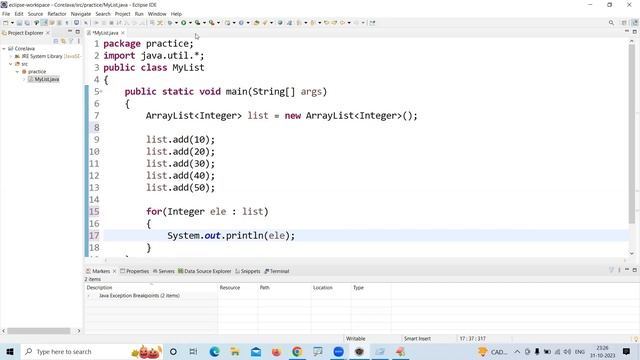The image size is (640, 360).
Task: Click Project Explorer scroll right arrow
Action: pyautogui.click(x=79, y=331)
